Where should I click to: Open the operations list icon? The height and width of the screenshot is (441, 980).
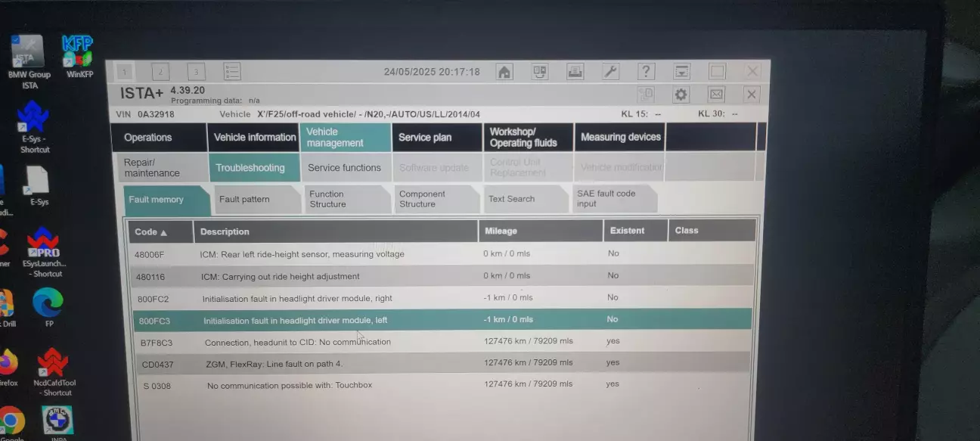(x=232, y=72)
